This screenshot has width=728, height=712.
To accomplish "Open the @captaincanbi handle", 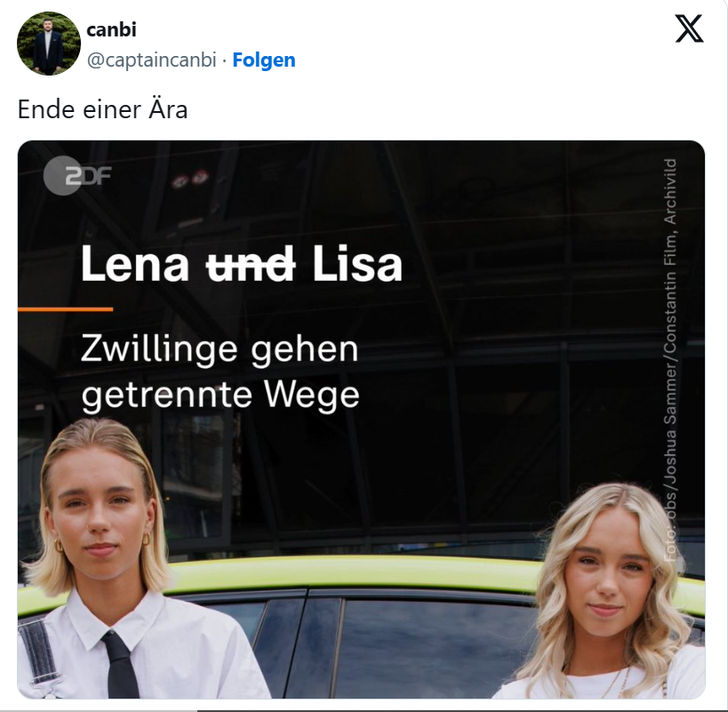I will 152,60.
